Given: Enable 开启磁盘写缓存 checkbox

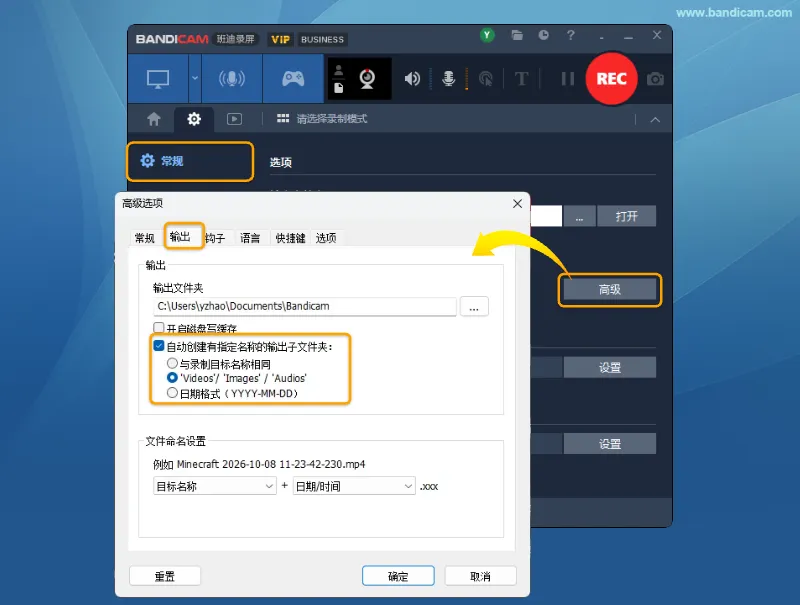Looking at the screenshot, I should [x=159, y=327].
